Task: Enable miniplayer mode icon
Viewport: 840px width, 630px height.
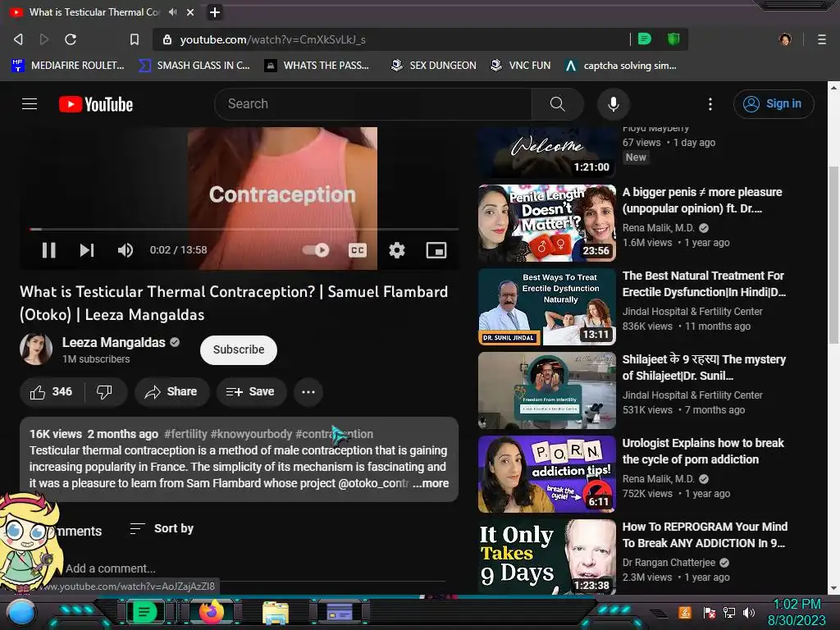Action: click(x=436, y=250)
